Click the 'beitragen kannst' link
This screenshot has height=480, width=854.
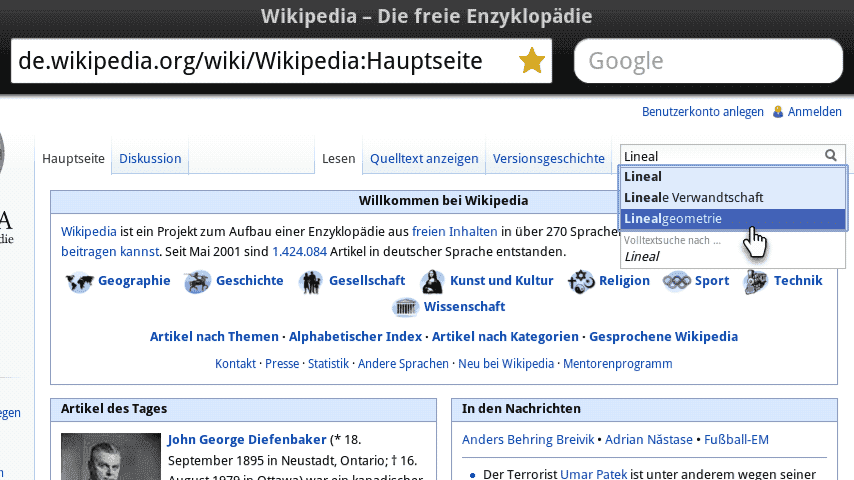coord(110,252)
